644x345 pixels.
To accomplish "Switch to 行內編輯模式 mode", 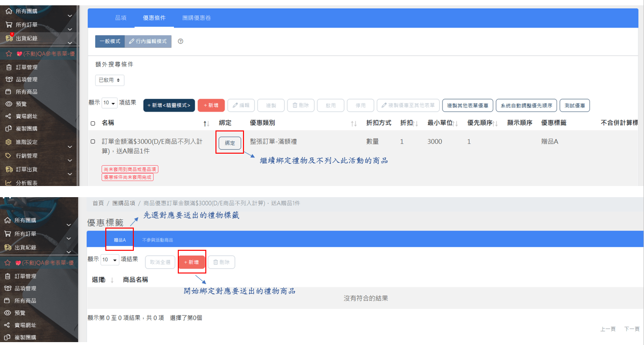I will pos(148,42).
